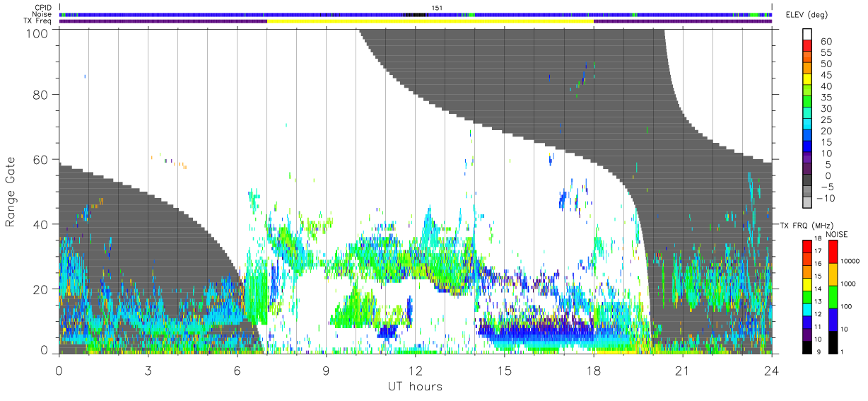Click the purple swatch in the TX FRQ color bar

pos(807,335)
